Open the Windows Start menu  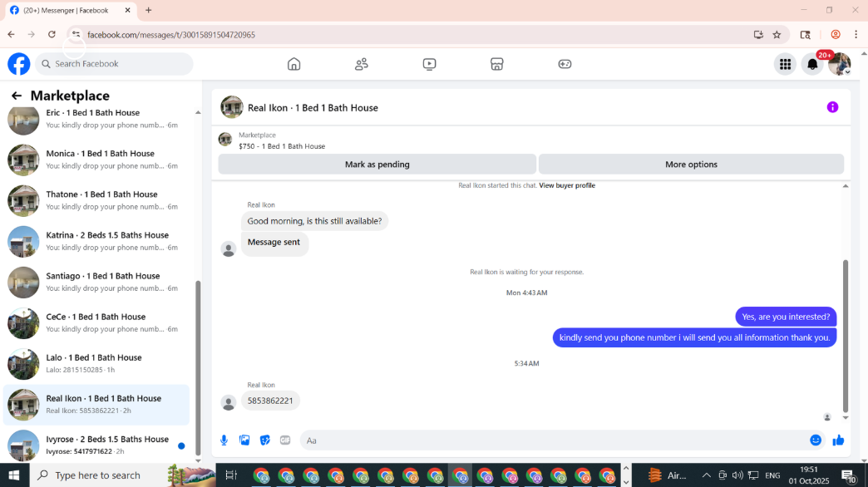click(x=14, y=475)
